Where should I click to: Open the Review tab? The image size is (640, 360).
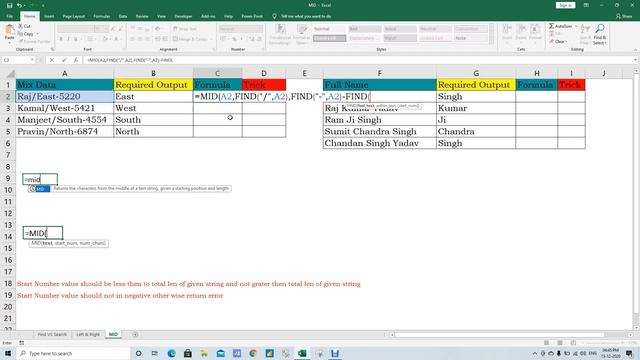[x=142, y=16]
